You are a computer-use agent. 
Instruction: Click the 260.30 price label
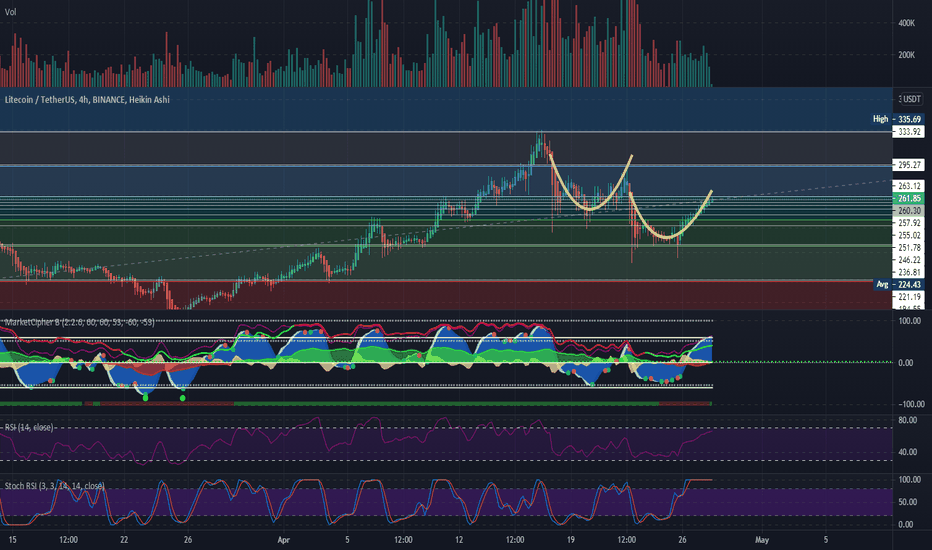pyautogui.click(x=909, y=211)
